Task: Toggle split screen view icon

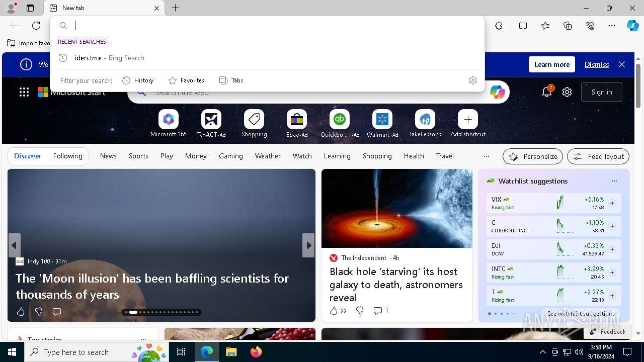Action: (523, 26)
